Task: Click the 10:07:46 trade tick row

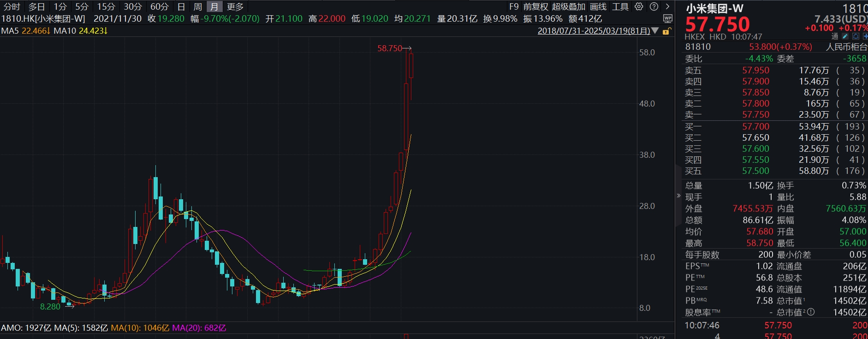Action: (x=776, y=325)
